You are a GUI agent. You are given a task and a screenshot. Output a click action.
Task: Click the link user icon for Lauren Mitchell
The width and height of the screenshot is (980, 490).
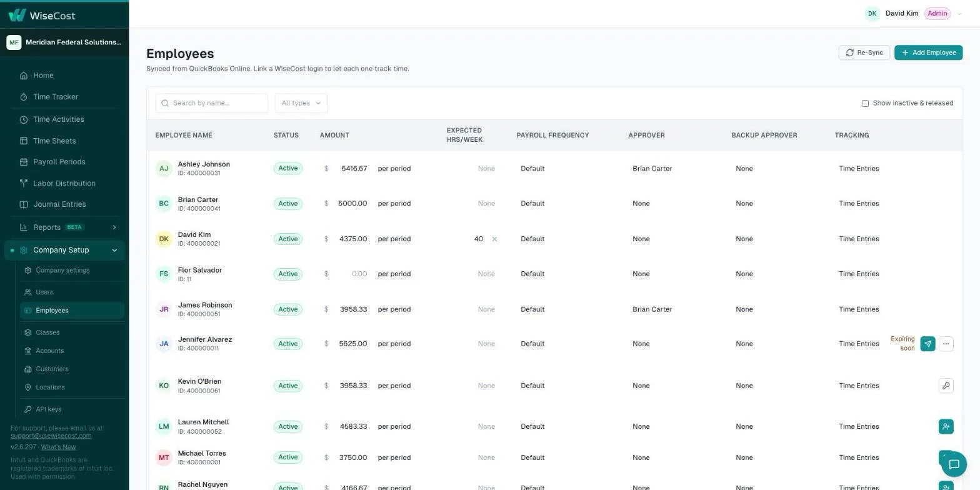tap(946, 427)
